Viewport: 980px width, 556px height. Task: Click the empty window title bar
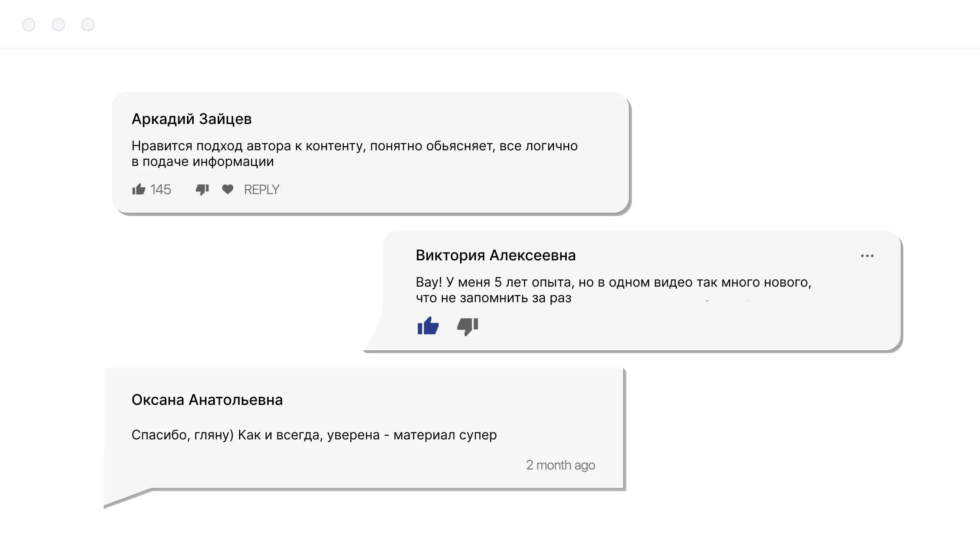(x=493, y=25)
